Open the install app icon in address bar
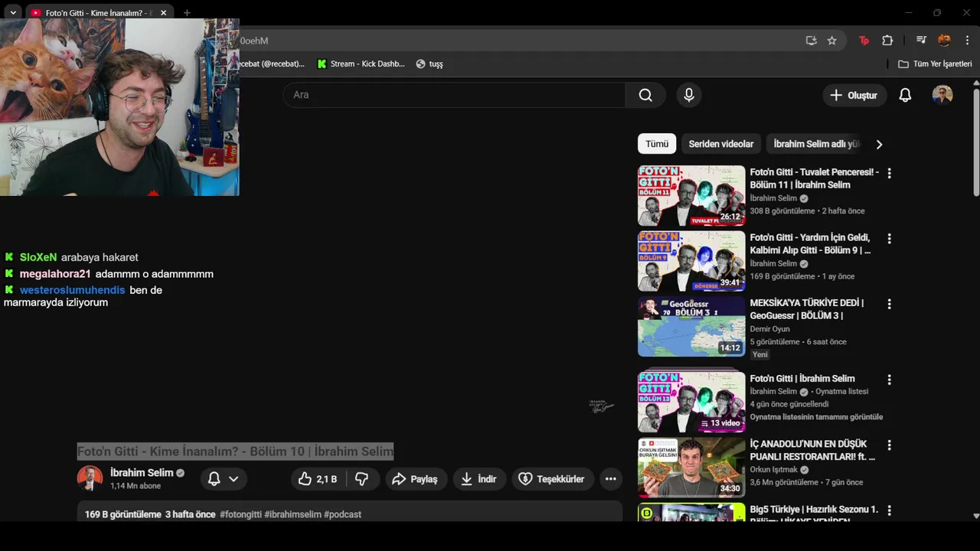This screenshot has height=551, width=980. pyautogui.click(x=811, y=41)
